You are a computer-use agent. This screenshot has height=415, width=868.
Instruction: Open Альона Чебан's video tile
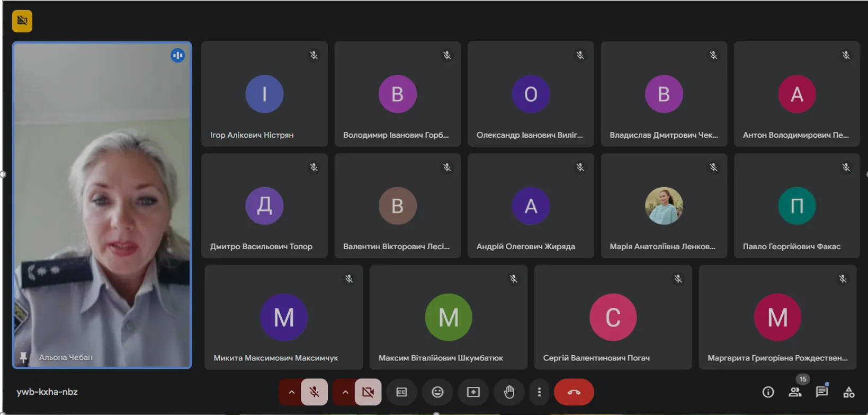click(x=102, y=205)
